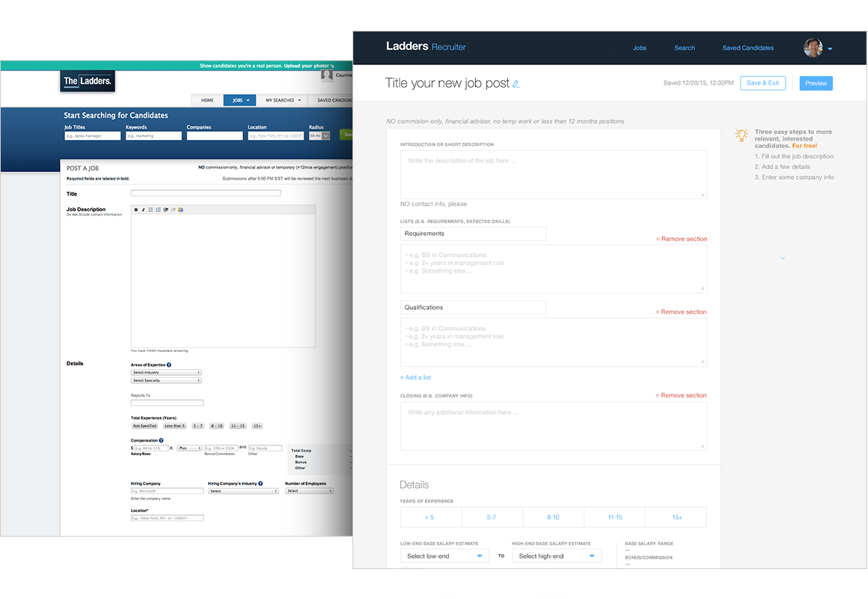
Task: Click profile photo placeholder in old window
Action: click(x=327, y=76)
